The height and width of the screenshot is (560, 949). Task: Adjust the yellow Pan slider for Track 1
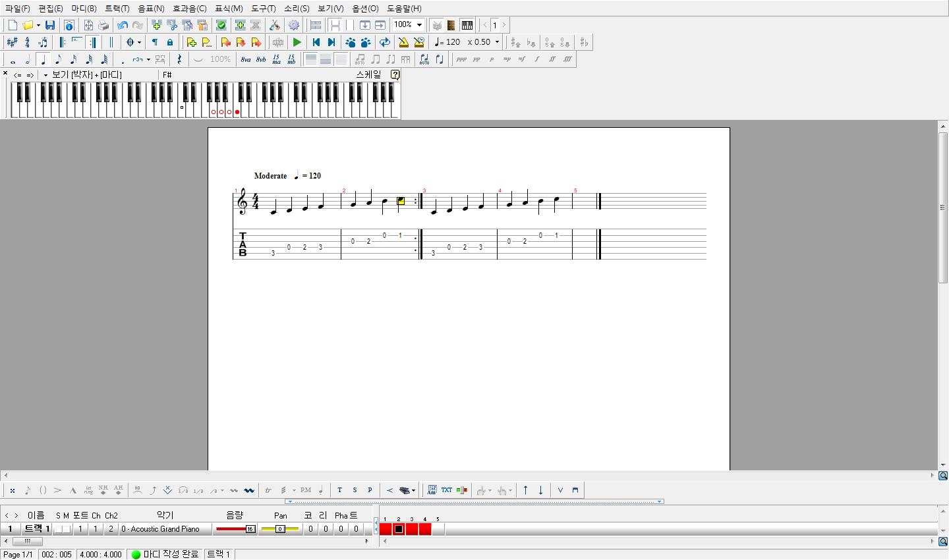pos(280,529)
